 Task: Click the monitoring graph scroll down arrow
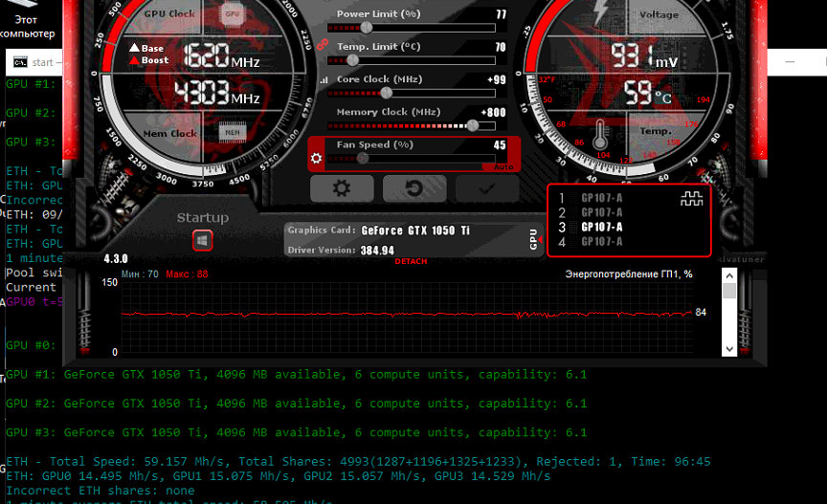(729, 348)
